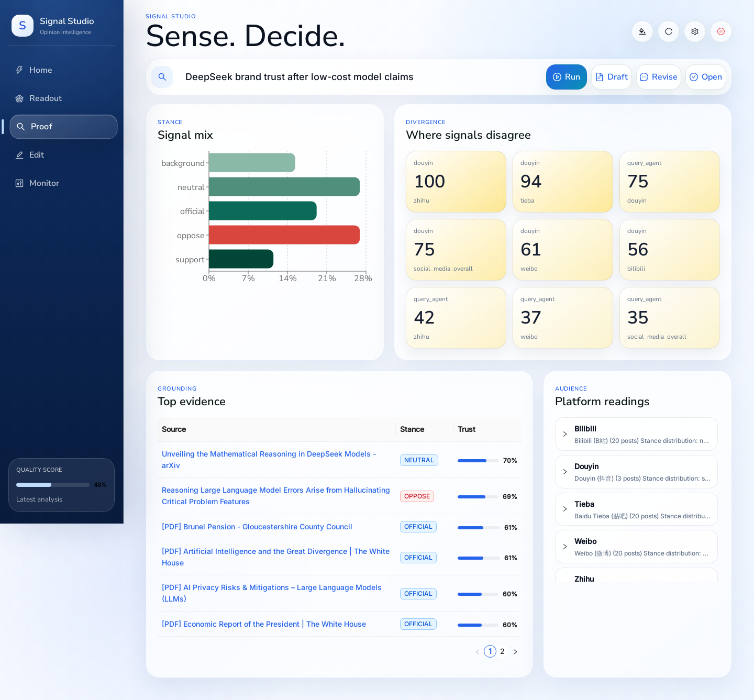This screenshot has width=754, height=700.
Task: Click previous page arrow in pagination
Action: click(x=477, y=652)
